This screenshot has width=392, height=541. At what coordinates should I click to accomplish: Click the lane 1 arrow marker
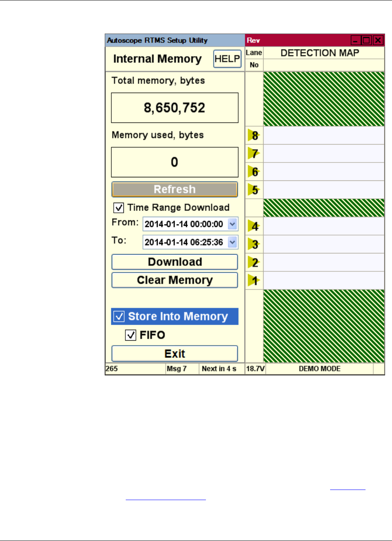(x=254, y=280)
